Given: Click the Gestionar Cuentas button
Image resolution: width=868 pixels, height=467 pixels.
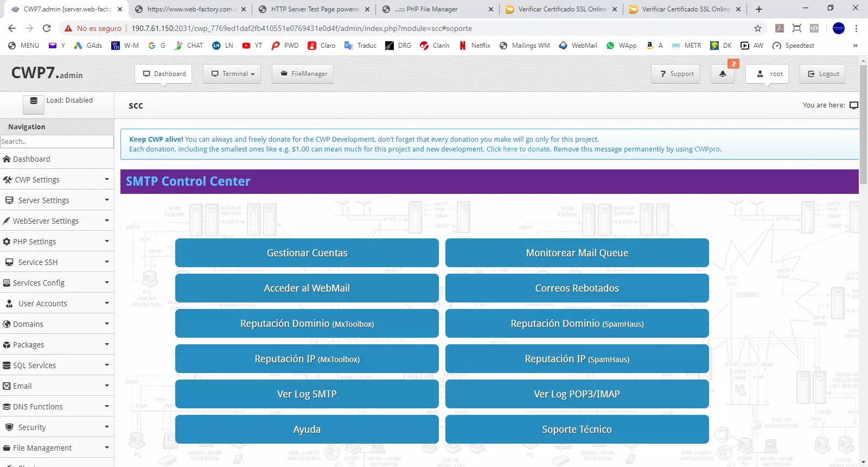Looking at the screenshot, I should pos(307,253).
